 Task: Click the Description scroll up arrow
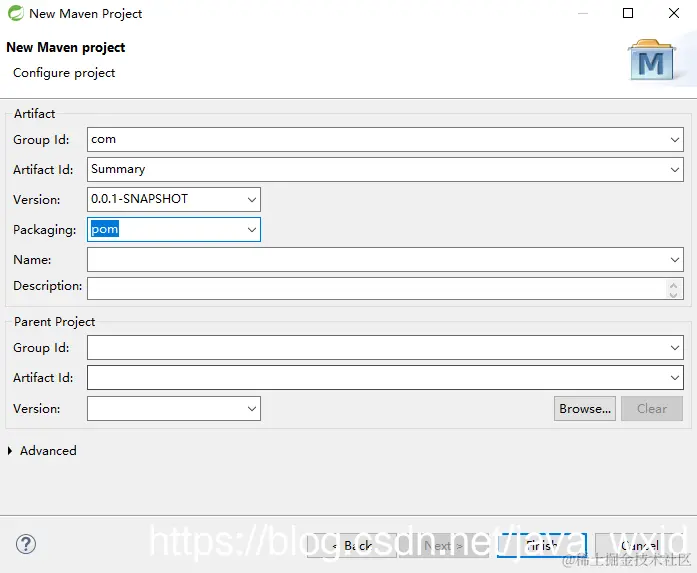tap(673, 285)
